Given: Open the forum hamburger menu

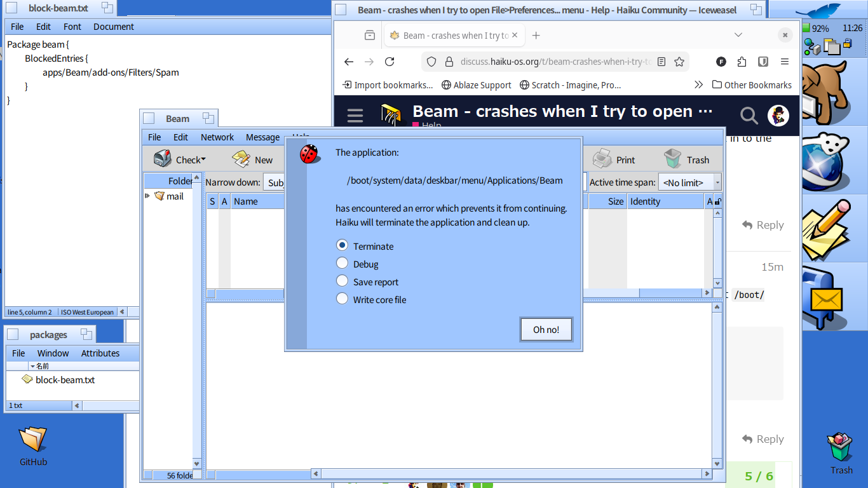Looking at the screenshot, I should [x=355, y=115].
